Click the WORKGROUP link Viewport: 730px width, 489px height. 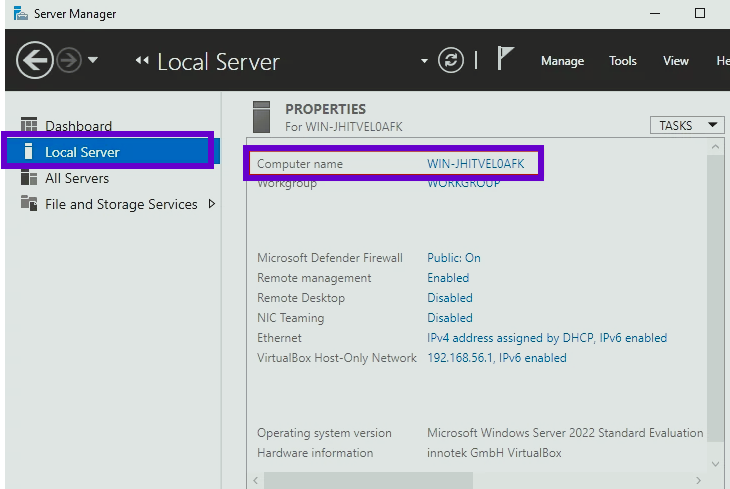click(x=464, y=183)
